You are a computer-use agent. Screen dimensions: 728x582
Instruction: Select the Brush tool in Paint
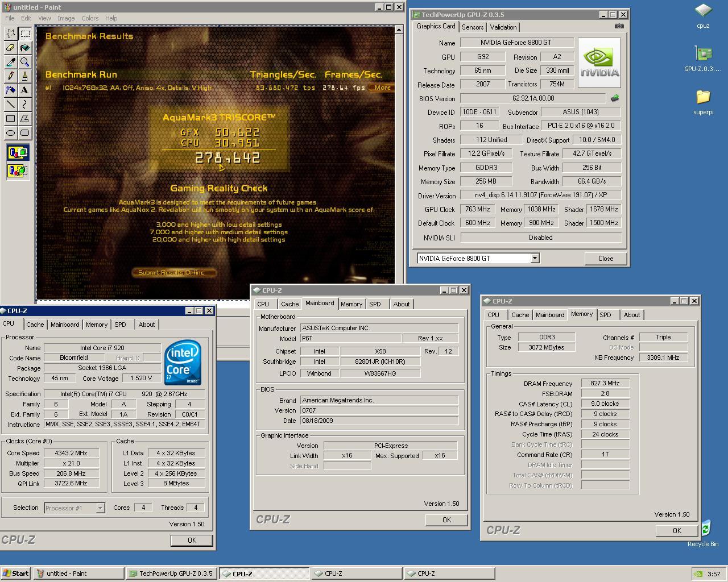pos(25,76)
